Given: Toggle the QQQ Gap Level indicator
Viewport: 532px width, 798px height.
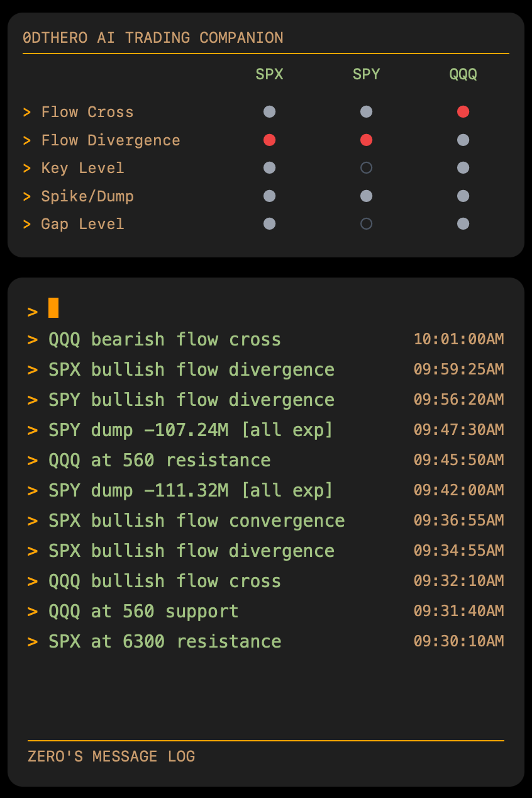Looking at the screenshot, I should pyautogui.click(x=463, y=223).
